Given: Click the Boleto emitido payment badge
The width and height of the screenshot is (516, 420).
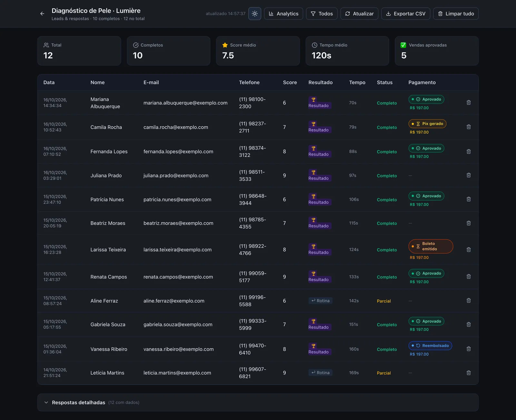Looking at the screenshot, I should pyautogui.click(x=431, y=246).
